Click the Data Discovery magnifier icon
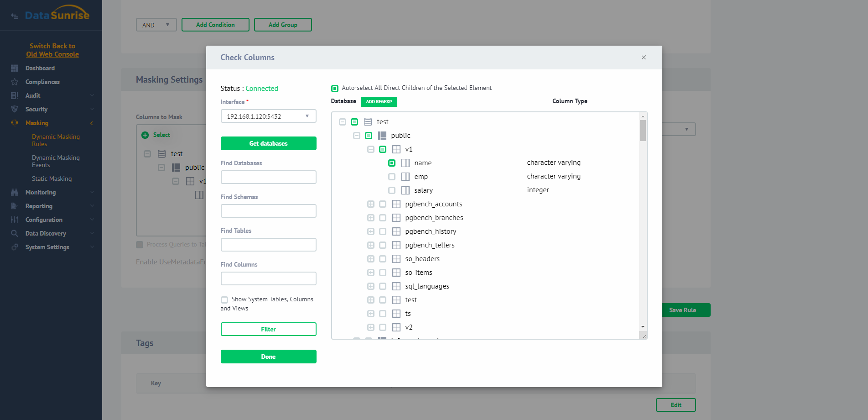The image size is (868, 420). click(15, 233)
